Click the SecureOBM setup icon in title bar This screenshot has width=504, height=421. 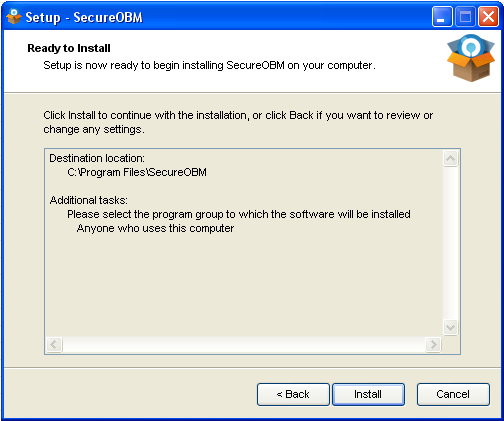tap(14, 17)
